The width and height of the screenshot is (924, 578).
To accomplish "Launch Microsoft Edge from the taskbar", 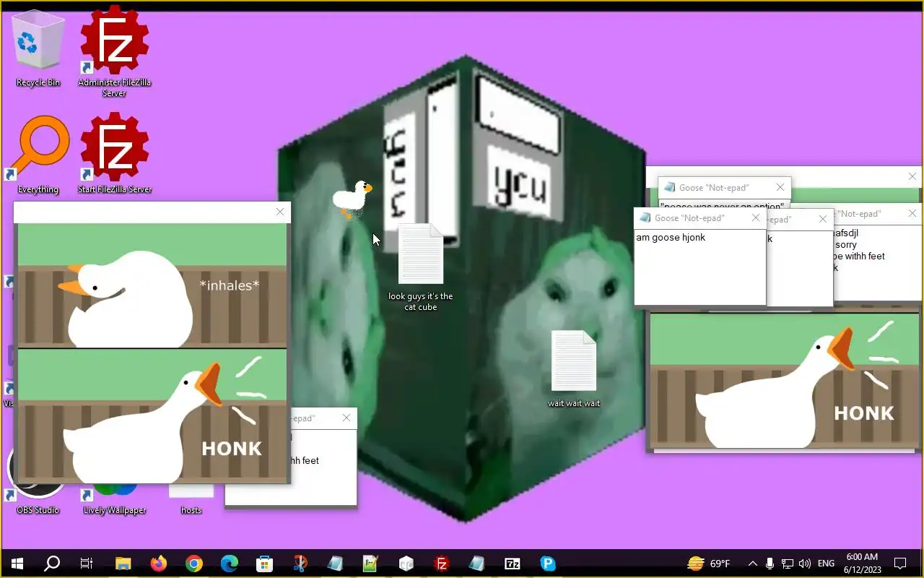I will click(229, 564).
